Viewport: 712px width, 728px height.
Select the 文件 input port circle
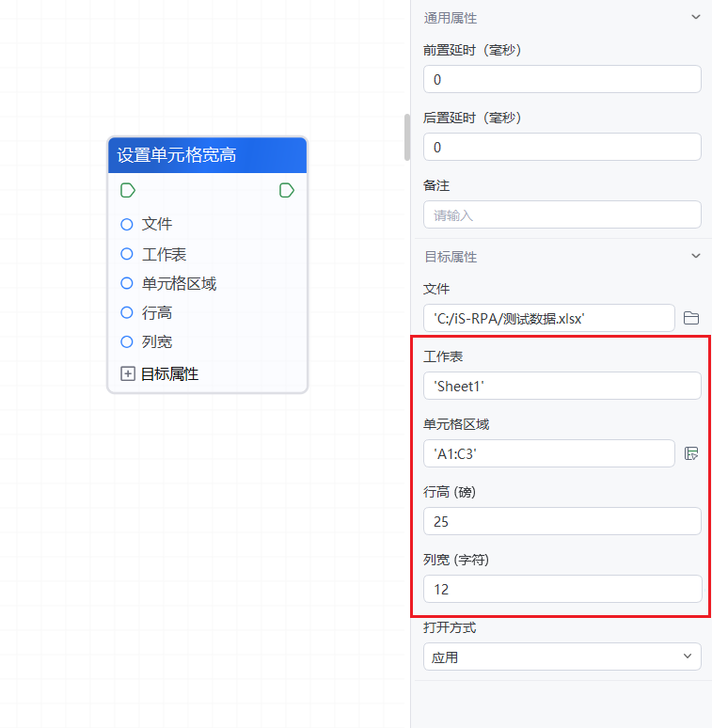[x=127, y=224]
